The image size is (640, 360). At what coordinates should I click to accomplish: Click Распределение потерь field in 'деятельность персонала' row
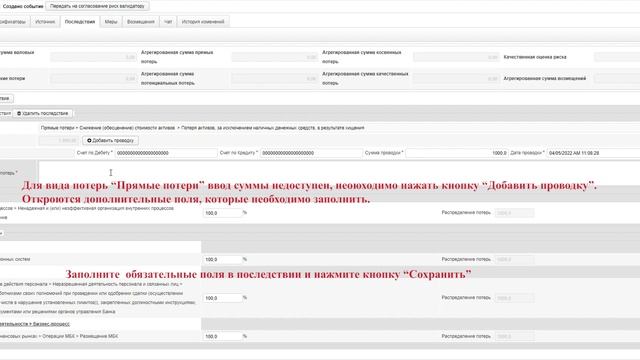tap(514, 298)
